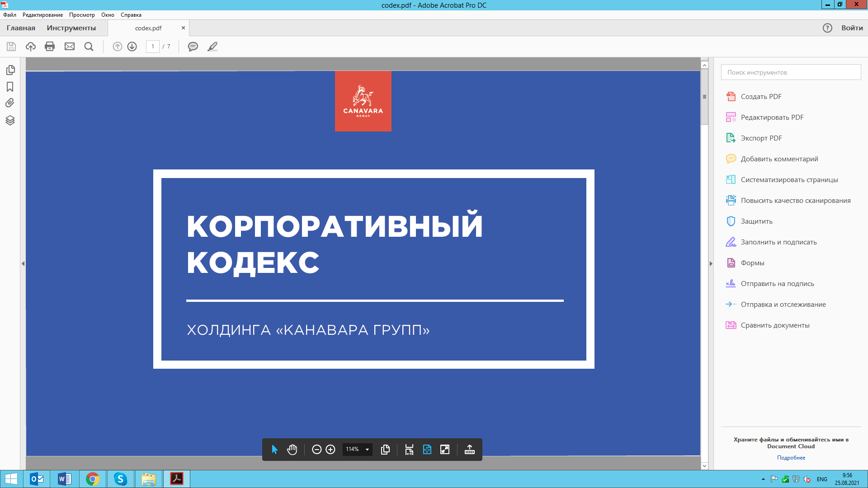The image size is (868, 488).
Task: Open the Справка menu
Action: click(x=131, y=15)
